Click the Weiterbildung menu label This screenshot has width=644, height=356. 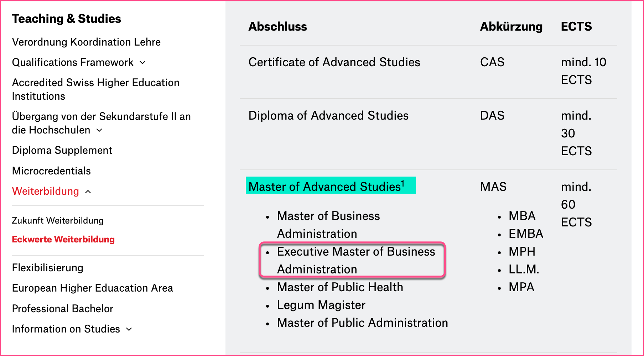[x=45, y=191]
